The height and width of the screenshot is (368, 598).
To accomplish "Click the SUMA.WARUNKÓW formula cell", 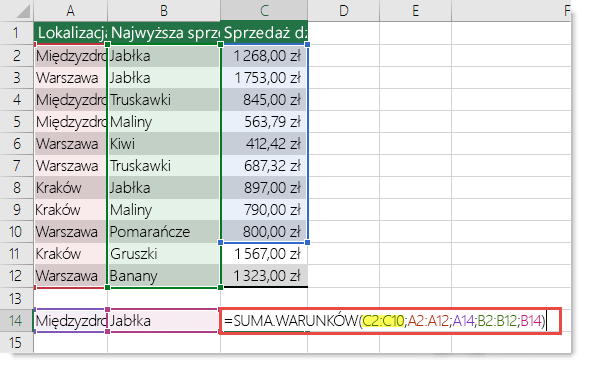I will [390, 321].
